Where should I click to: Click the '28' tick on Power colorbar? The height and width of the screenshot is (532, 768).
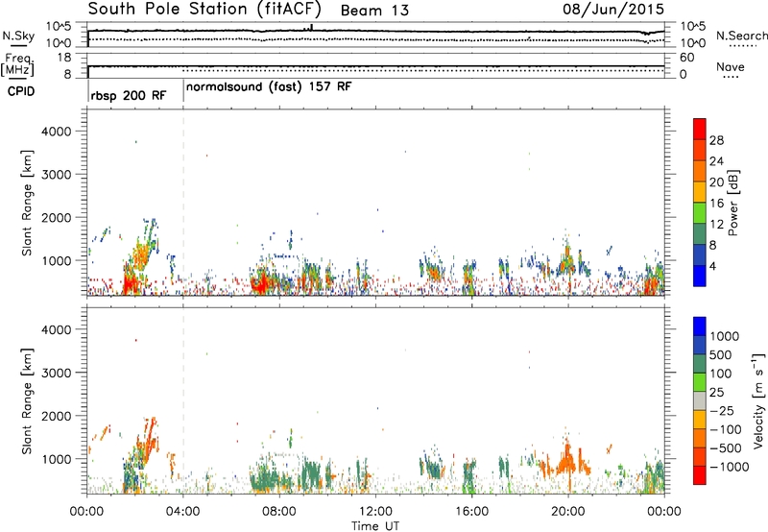(x=716, y=140)
